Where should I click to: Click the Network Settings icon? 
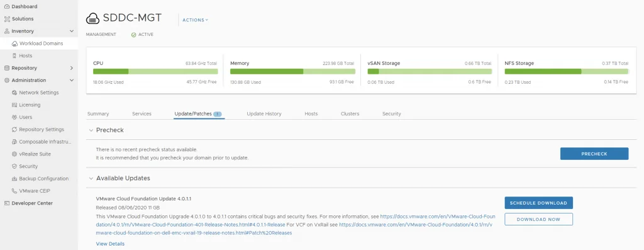(15, 93)
